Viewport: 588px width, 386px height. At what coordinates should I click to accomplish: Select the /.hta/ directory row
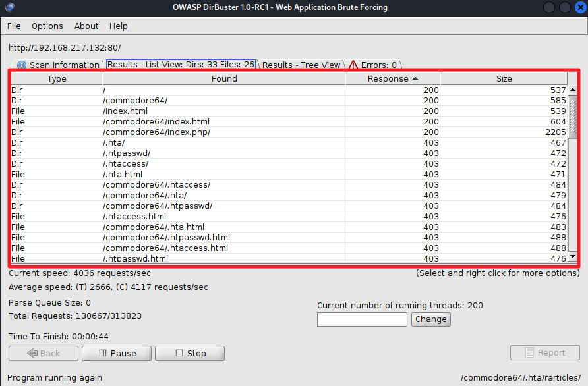click(289, 142)
